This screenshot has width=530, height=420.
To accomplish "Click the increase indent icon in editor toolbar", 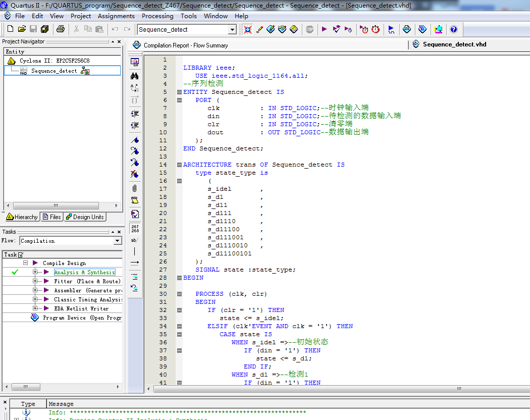I will (134, 113).
